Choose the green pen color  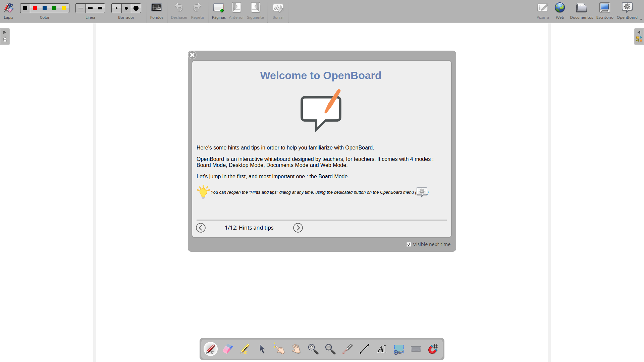click(54, 8)
